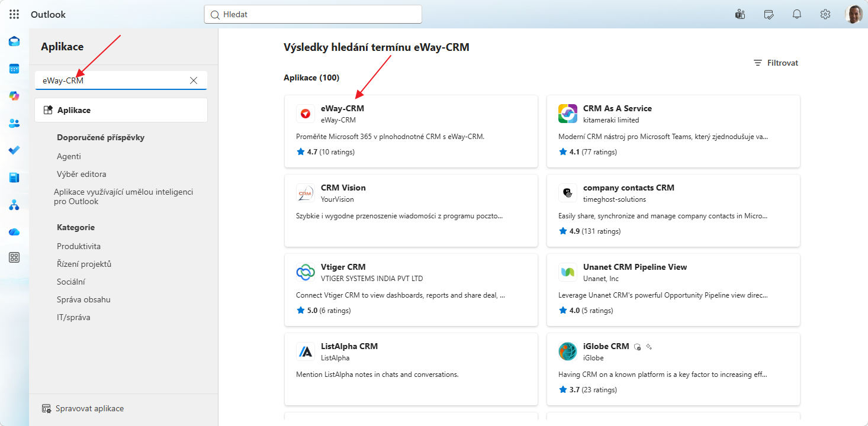Open the app launcher waffle icon
The height and width of the screenshot is (426, 868).
[14, 14]
